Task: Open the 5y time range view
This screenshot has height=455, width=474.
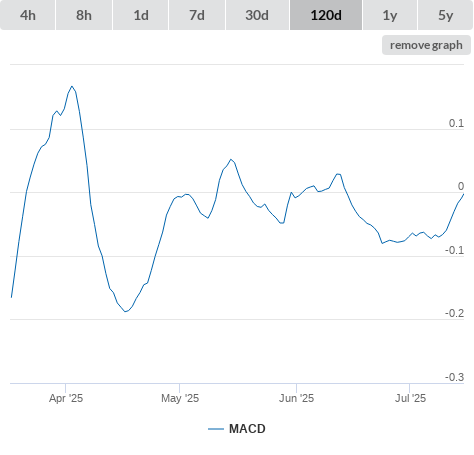Action: [445, 15]
